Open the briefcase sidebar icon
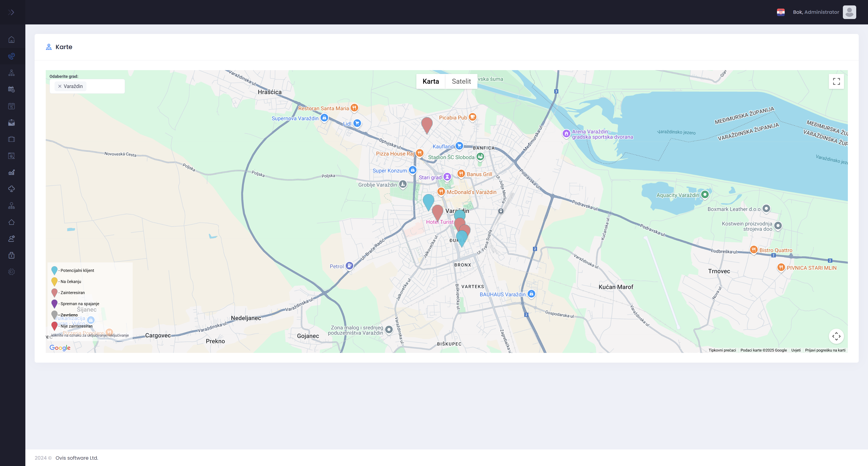Image resolution: width=868 pixels, height=466 pixels. point(12,139)
